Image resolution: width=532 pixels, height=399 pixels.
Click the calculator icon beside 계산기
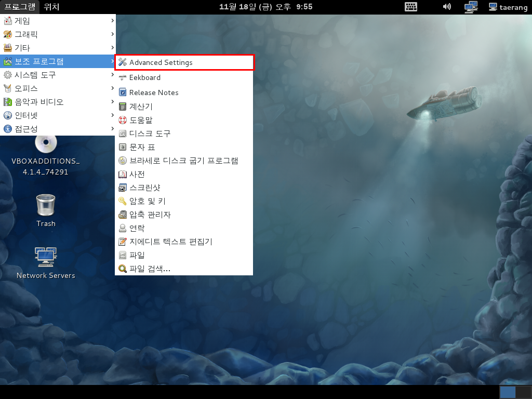[123, 107]
